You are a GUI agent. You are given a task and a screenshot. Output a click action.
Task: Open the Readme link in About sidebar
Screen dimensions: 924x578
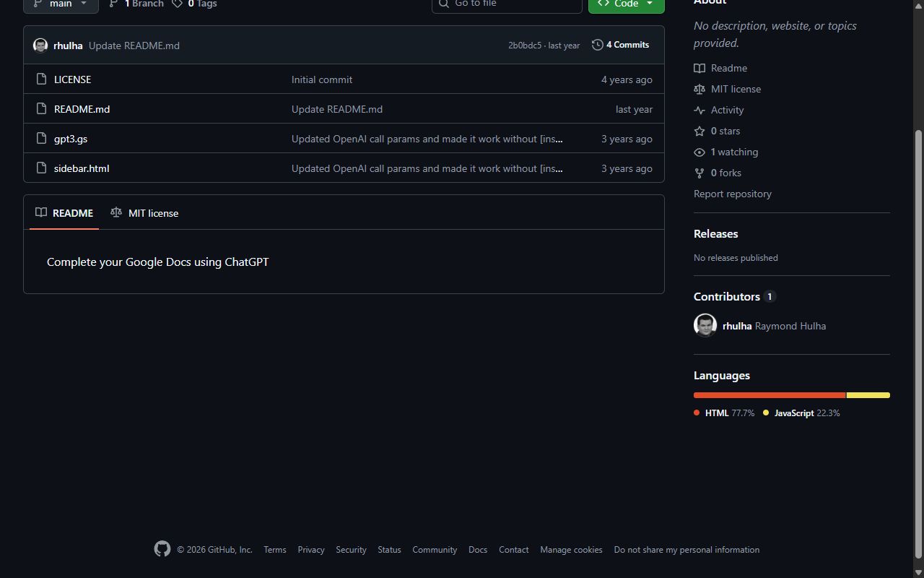[729, 68]
